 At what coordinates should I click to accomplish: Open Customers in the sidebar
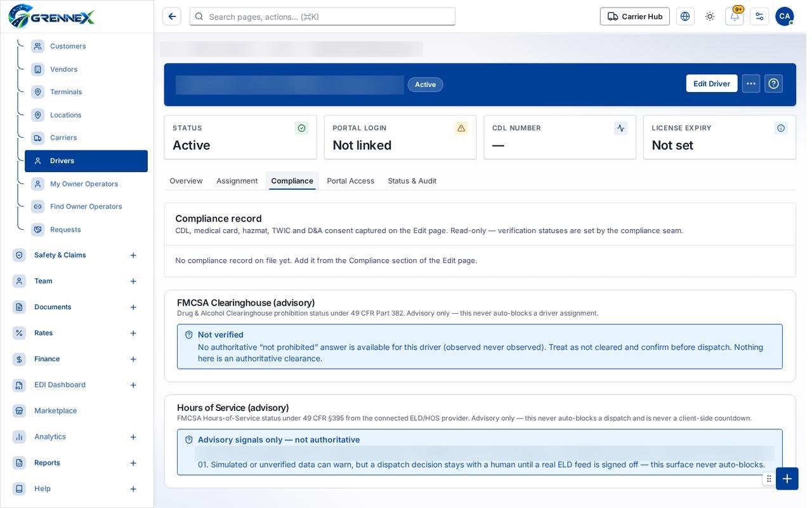86,46
